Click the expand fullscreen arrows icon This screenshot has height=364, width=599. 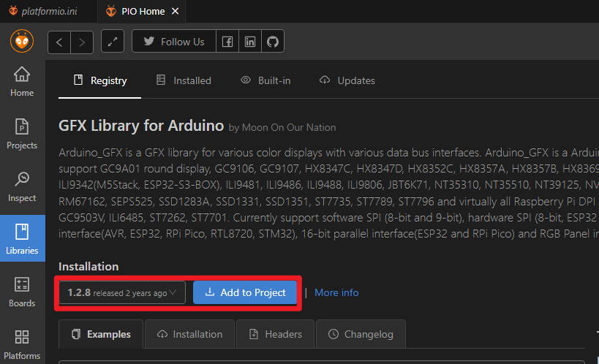click(113, 41)
